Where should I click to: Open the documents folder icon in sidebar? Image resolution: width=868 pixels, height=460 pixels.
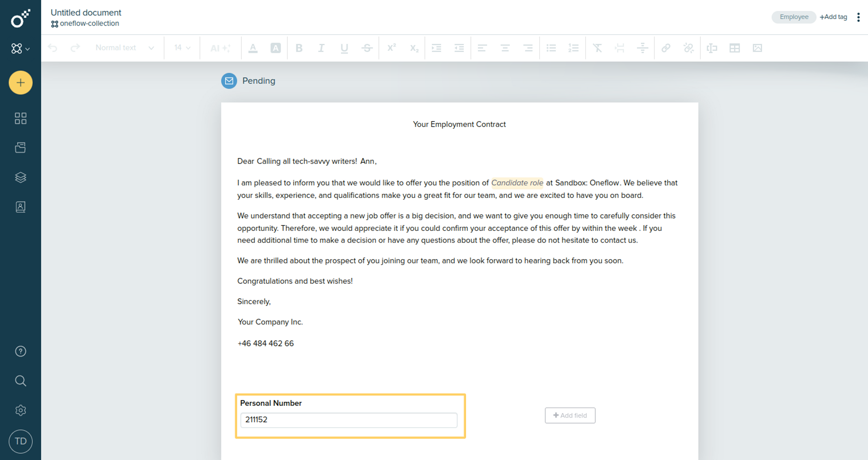(x=20, y=148)
